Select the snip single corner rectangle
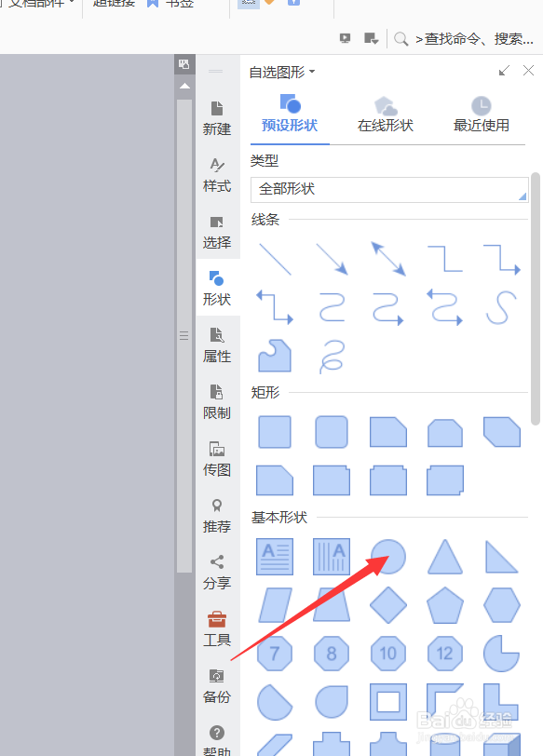This screenshot has width=543, height=756. (x=388, y=432)
